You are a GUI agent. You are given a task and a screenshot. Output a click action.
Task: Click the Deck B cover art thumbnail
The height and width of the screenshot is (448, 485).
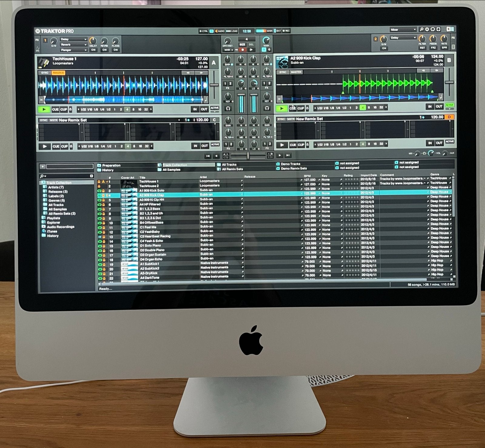pyautogui.click(x=282, y=62)
